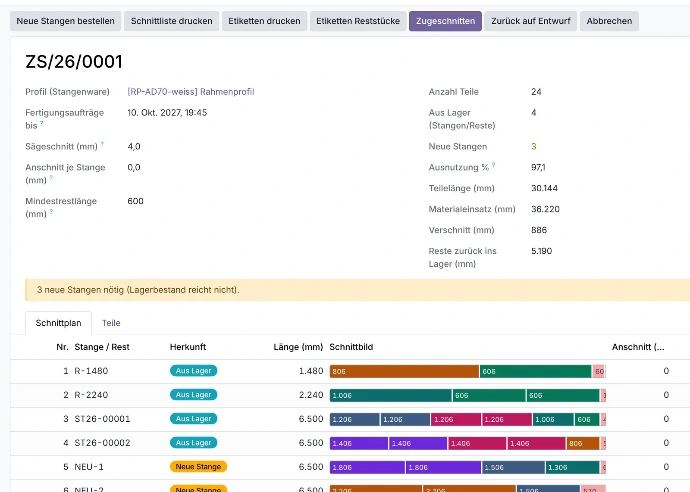Click Neue Stangen value 3

click(x=534, y=147)
